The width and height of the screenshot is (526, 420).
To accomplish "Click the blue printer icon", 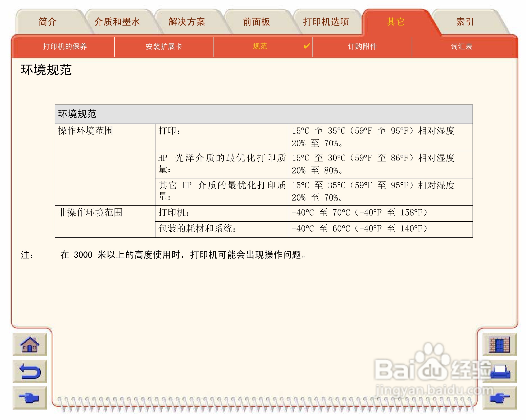I will click(x=500, y=371).
